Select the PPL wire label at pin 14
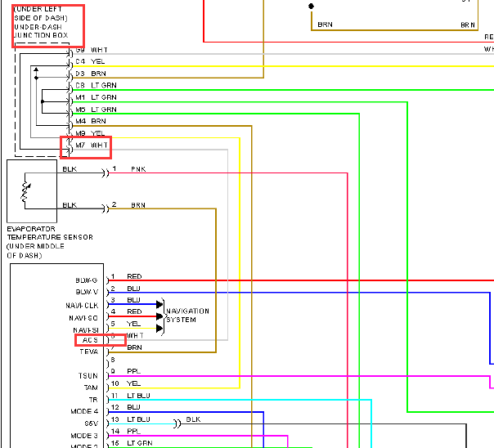Screen dimensions: 494x448 [x=133, y=431]
